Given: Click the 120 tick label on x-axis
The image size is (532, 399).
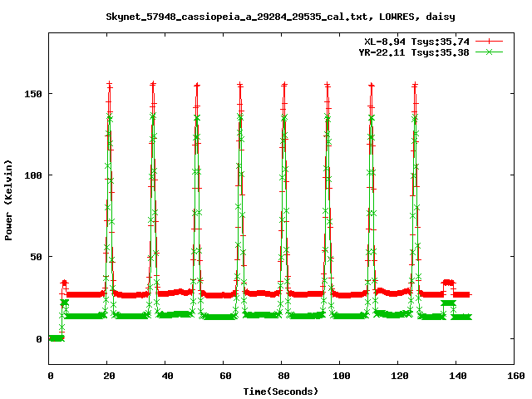Looking at the screenshot, I should pyautogui.click(x=400, y=376).
